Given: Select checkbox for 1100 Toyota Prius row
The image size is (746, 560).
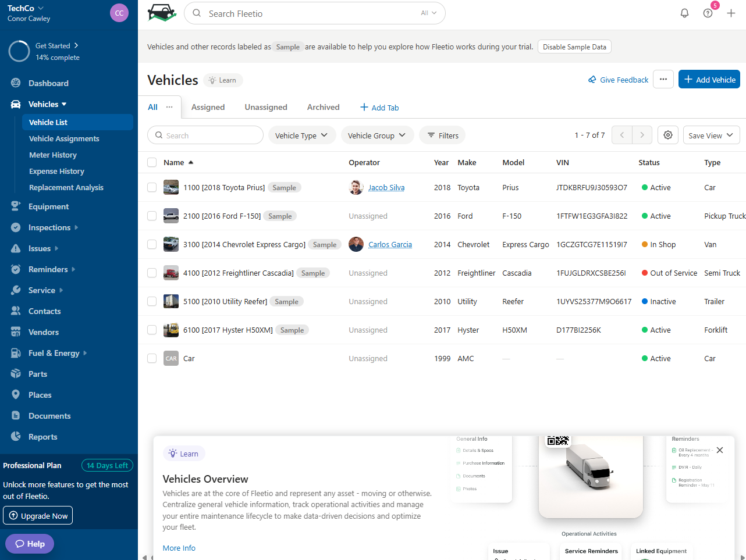Looking at the screenshot, I should point(152,187).
